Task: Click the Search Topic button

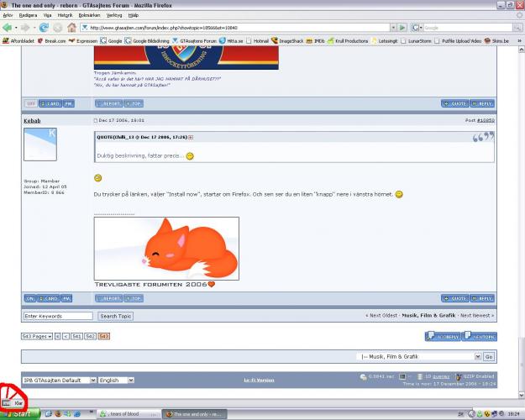Action: [x=116, y=316]
